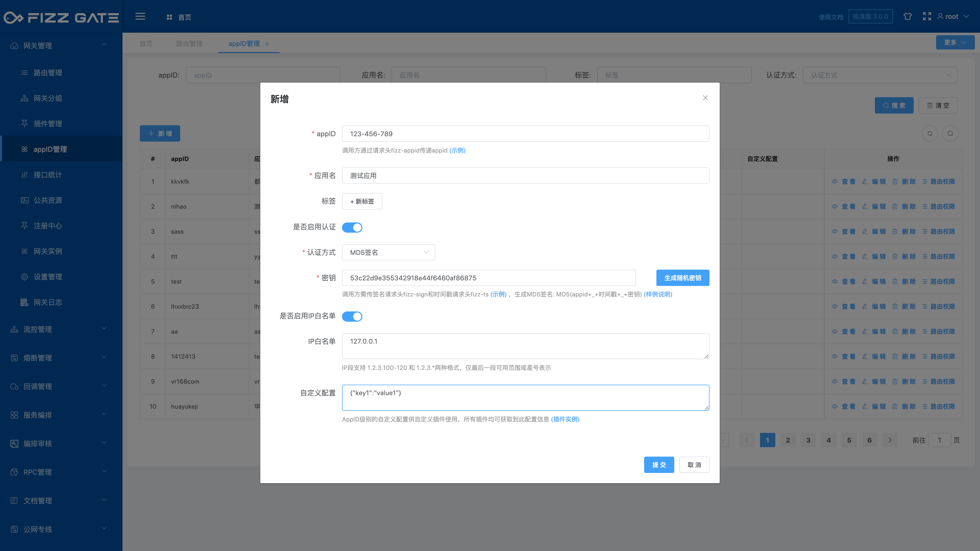Open the 认证方式 MD5签名 dropdown
Image resolution: width=980 pixels, height=551 pixels.
tap(388, 252)
